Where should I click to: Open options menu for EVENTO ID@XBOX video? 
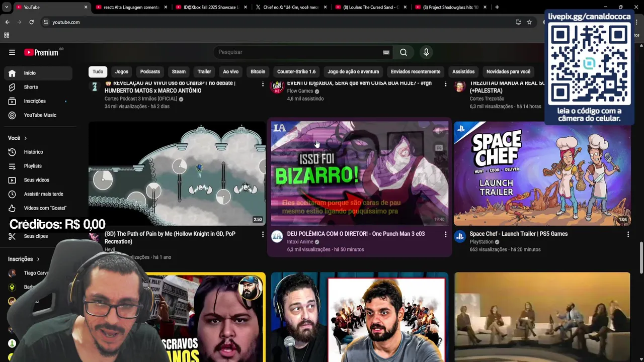[x=445, y=84]
